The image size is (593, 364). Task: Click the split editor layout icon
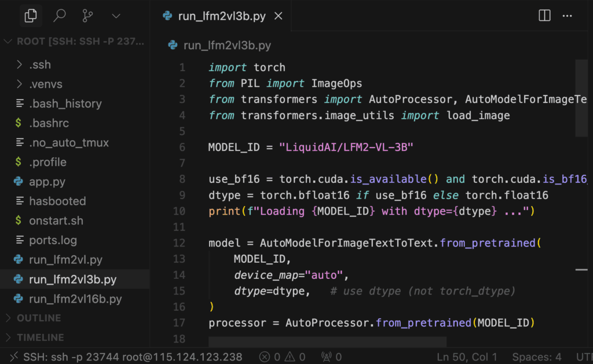coord(544,16)
